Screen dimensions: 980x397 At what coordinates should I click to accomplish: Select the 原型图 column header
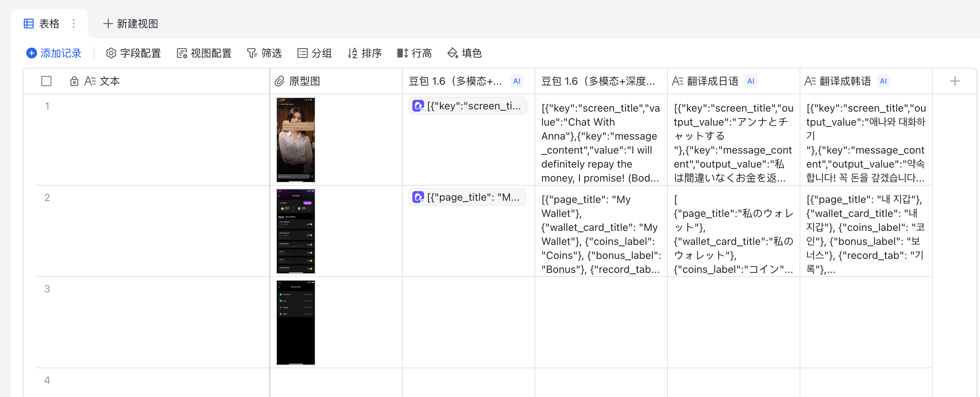336,81
